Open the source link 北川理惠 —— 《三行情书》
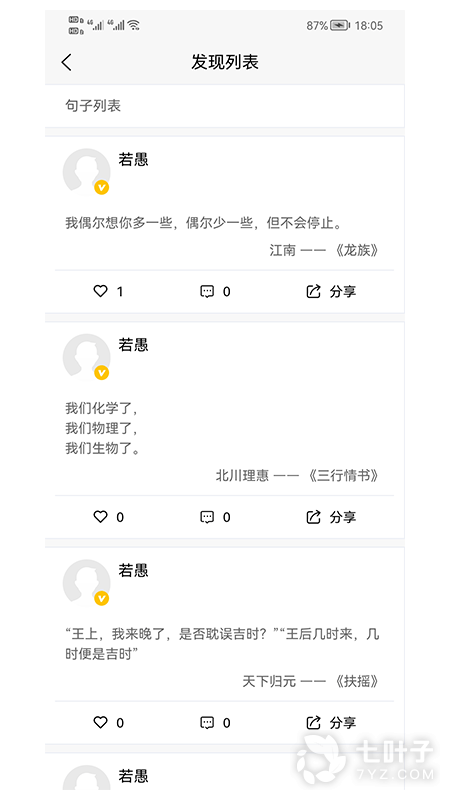The image size is (450, 800). [x=297, y=476]
